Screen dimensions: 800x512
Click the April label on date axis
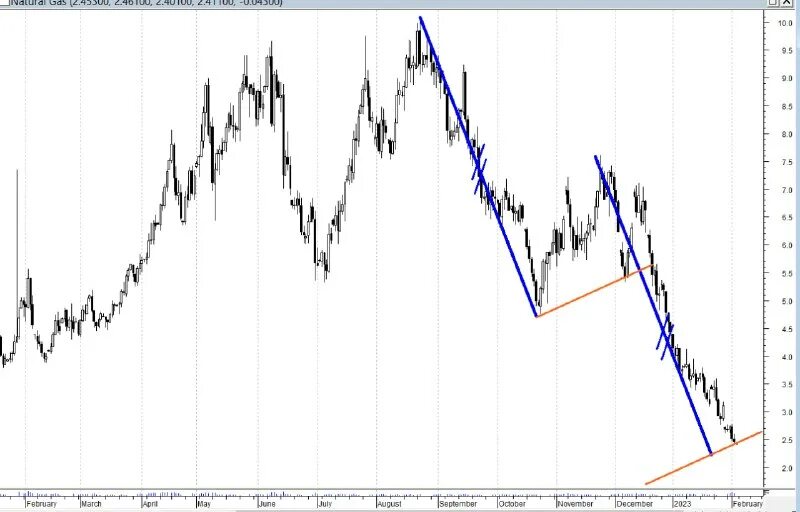tap(150, 504)
